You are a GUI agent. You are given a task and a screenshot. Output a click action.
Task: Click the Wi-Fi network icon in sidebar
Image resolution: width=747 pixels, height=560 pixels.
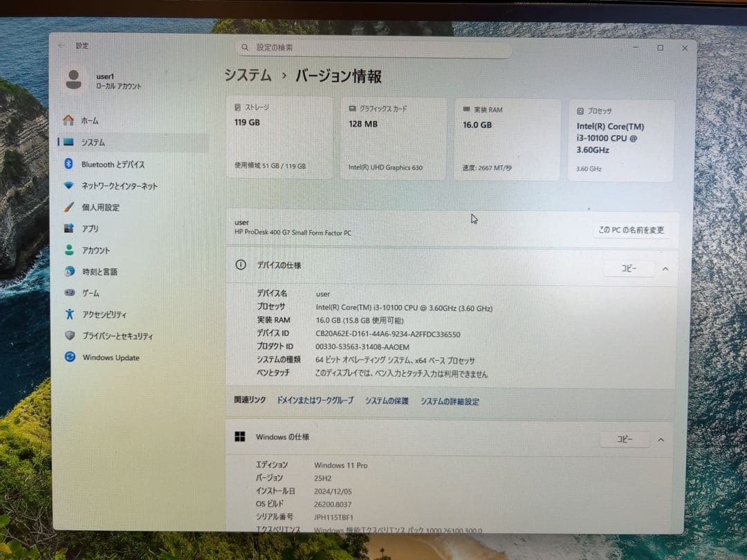pos(69,185)
